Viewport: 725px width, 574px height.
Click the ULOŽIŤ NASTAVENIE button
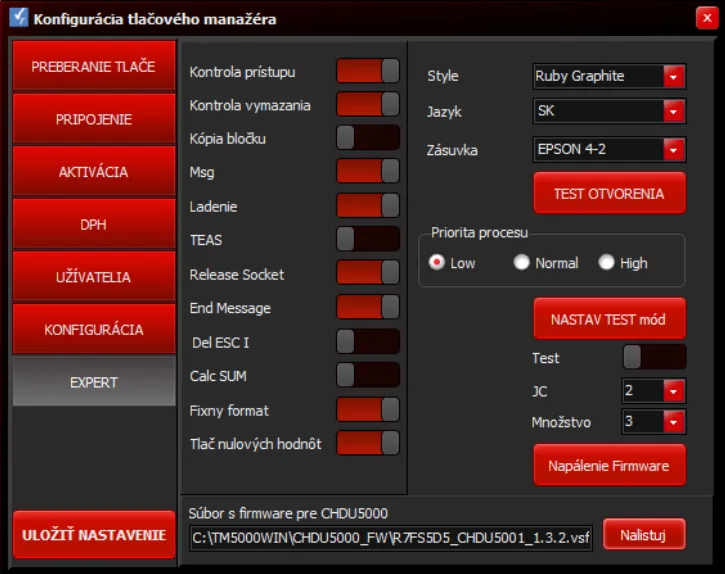click(x=94, y=535)
